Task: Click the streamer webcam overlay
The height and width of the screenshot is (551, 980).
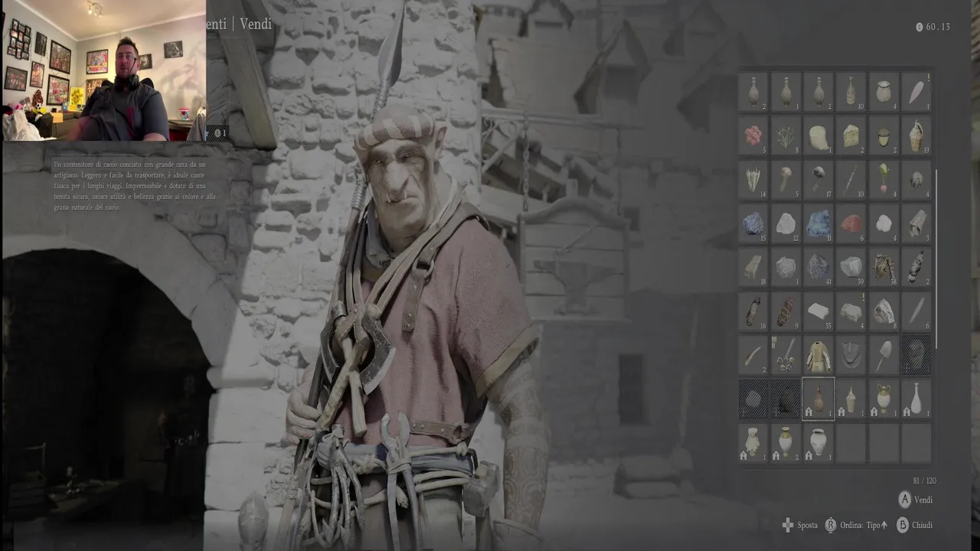Action: 104,70
